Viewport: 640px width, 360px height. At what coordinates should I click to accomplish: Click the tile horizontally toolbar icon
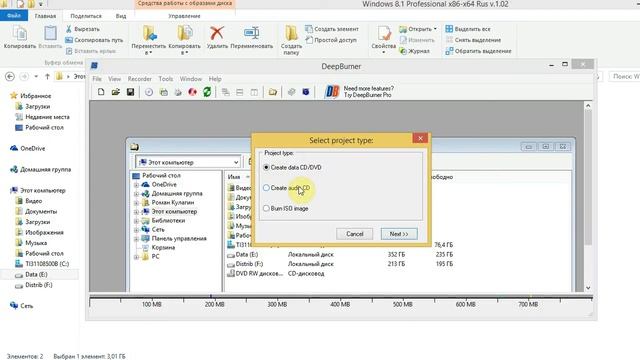(240, 92)
